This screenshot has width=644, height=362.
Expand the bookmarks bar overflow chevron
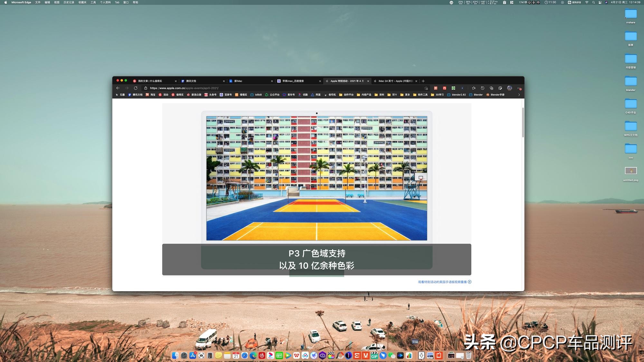(519, 95)
